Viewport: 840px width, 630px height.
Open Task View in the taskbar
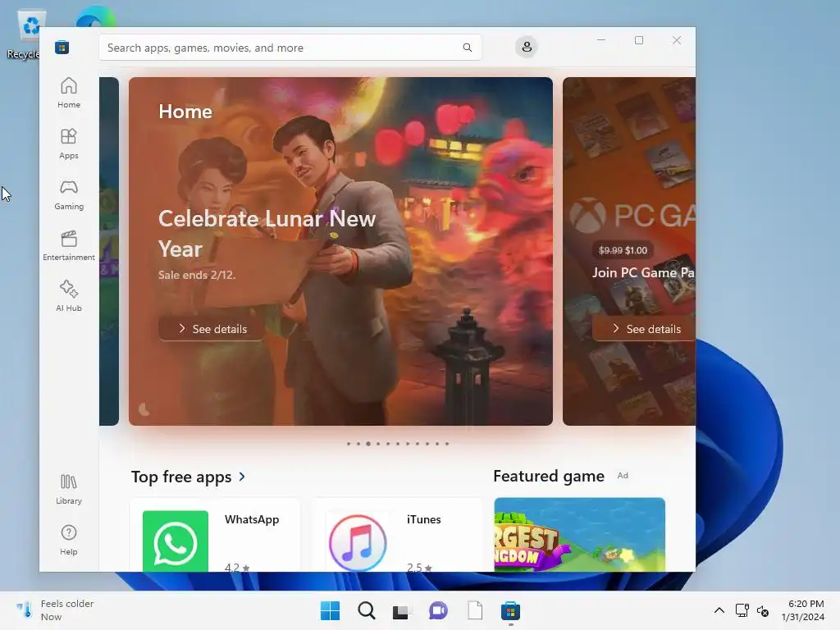coord(402,610)
